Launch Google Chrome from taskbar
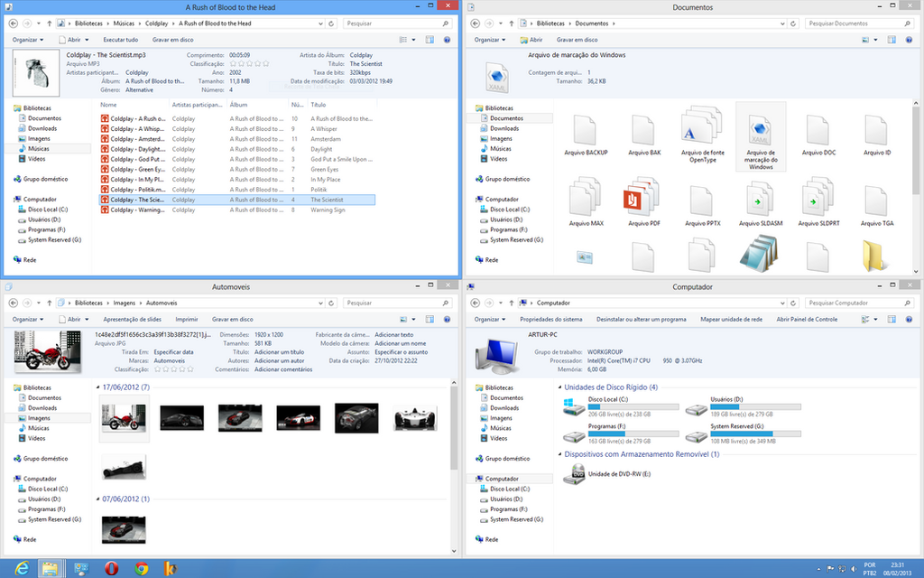 [142, 569]
